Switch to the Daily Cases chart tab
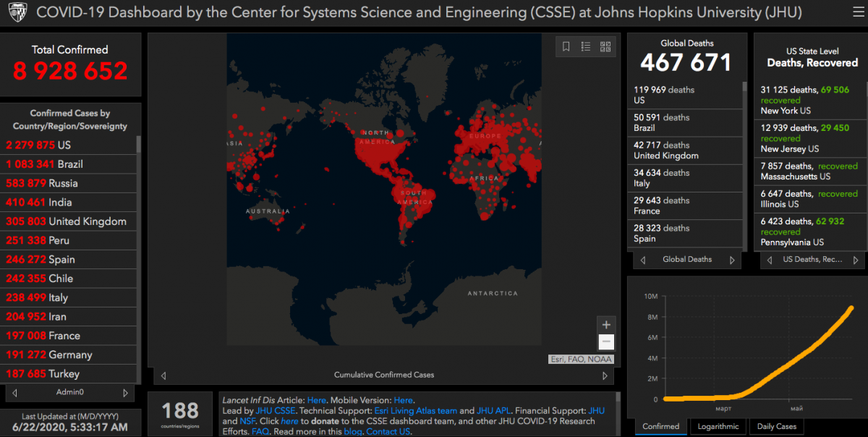 coord(777,427)
